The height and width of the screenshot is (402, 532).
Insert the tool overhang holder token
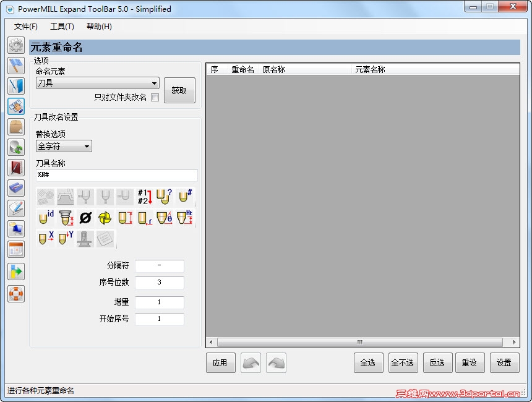66,218
